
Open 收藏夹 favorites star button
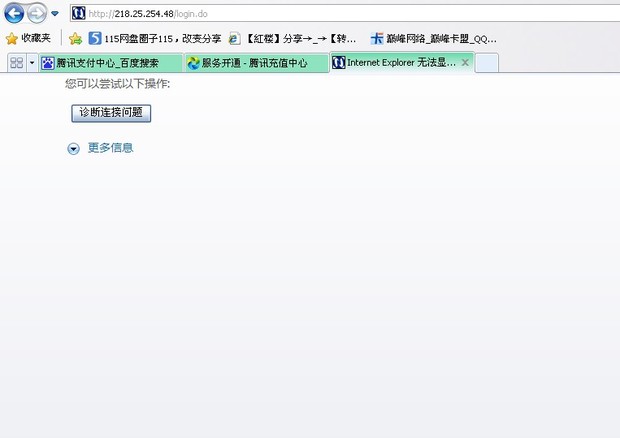tap(28, 38)
